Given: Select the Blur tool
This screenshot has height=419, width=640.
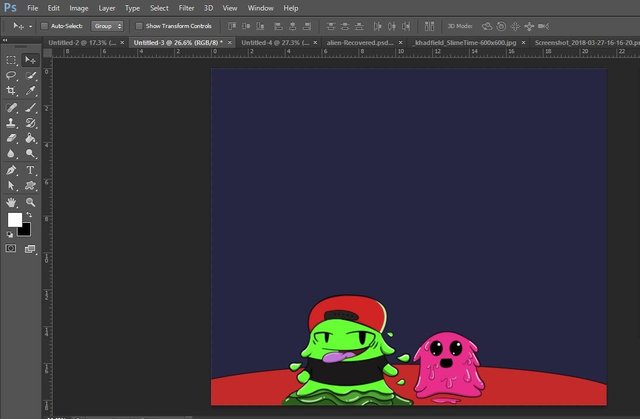Looking at the screenshot, I should 11,153.
